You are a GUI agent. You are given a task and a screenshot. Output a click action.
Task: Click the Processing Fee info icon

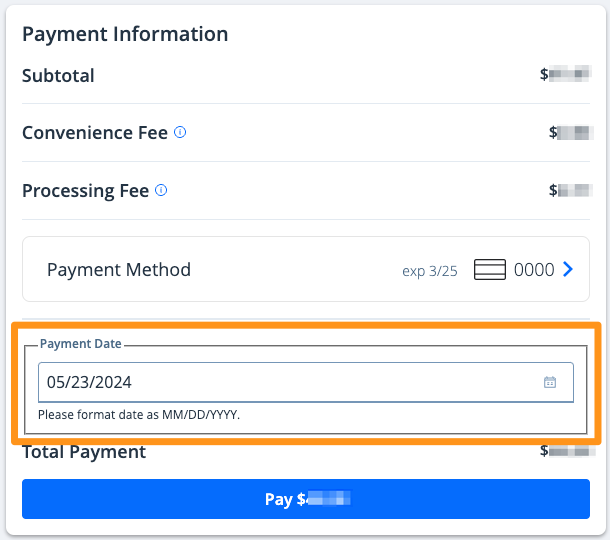point(161,190)
